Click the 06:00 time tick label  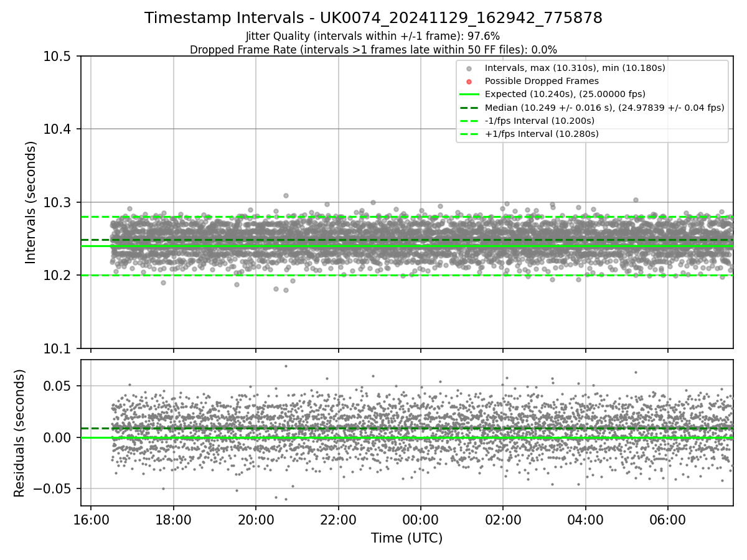(667, 520)
